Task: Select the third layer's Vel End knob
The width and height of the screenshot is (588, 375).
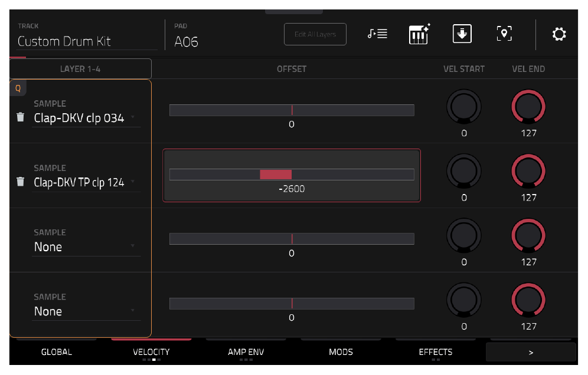Action: pyautogui.click(x=528, y=235)
